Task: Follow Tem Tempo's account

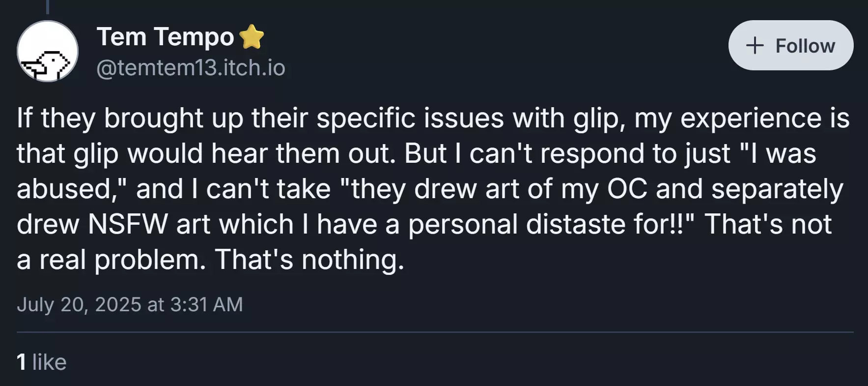Action: click(x=791, y=45)
